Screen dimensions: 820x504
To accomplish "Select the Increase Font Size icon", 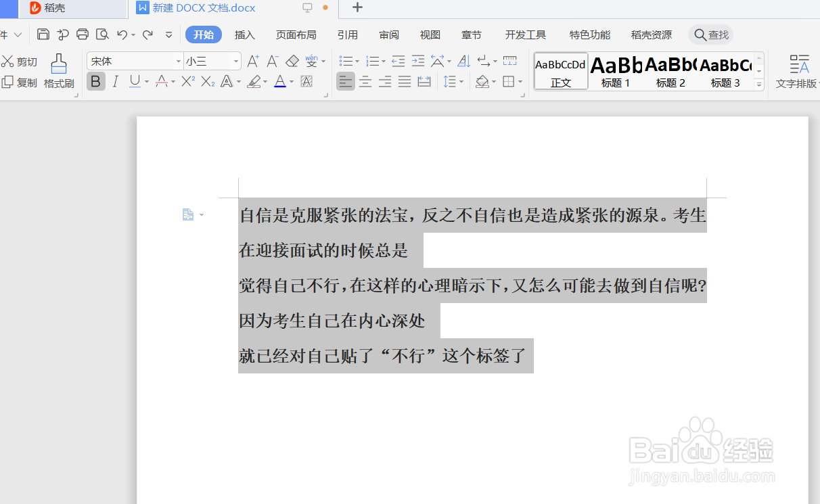I will pos(252,60).
